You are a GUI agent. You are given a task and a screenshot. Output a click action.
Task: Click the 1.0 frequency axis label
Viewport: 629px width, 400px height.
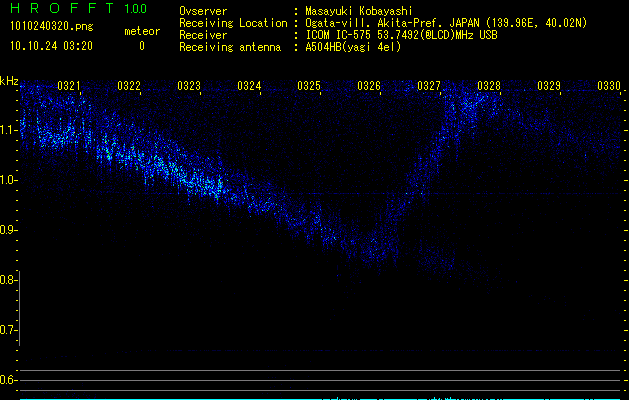(8, 180)
